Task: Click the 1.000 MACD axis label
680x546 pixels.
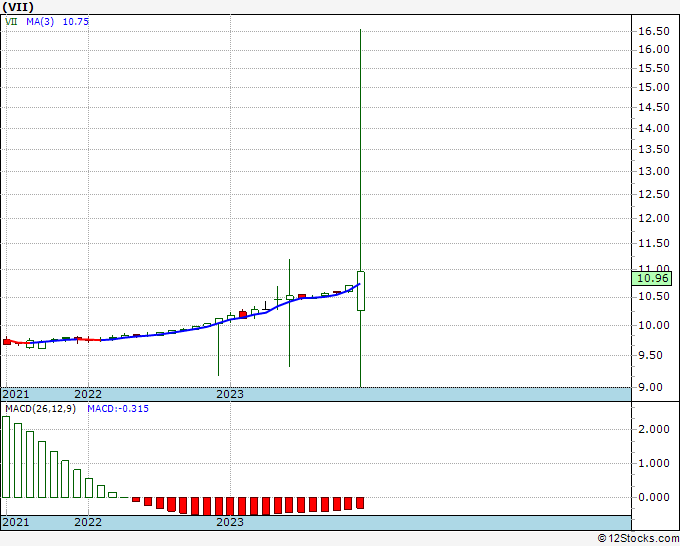Action: pyautogui.click(x=654, y=463)
